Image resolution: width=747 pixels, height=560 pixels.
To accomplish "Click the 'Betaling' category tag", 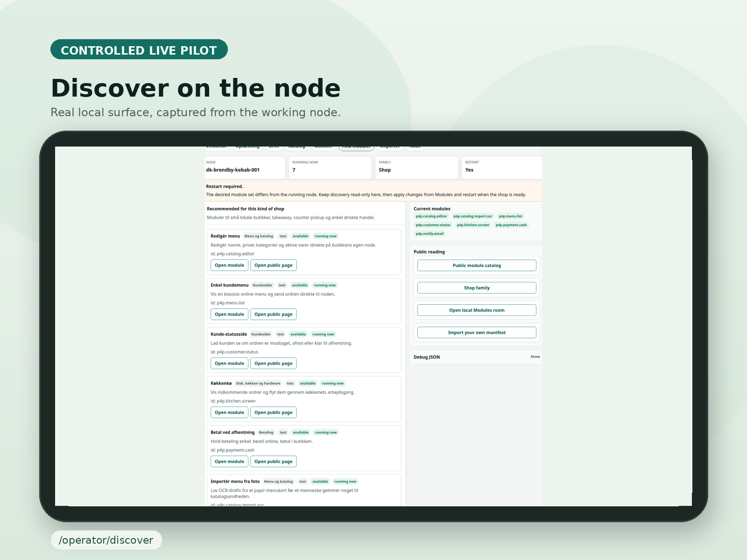I will click(x=266, y=432).
